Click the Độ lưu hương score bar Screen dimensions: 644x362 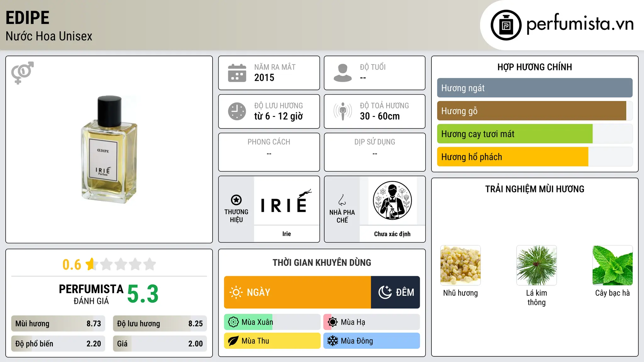(160, 324)
